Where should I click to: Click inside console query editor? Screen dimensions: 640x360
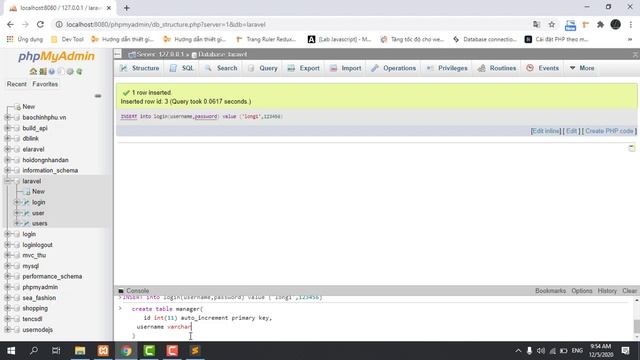click(376, 322)
